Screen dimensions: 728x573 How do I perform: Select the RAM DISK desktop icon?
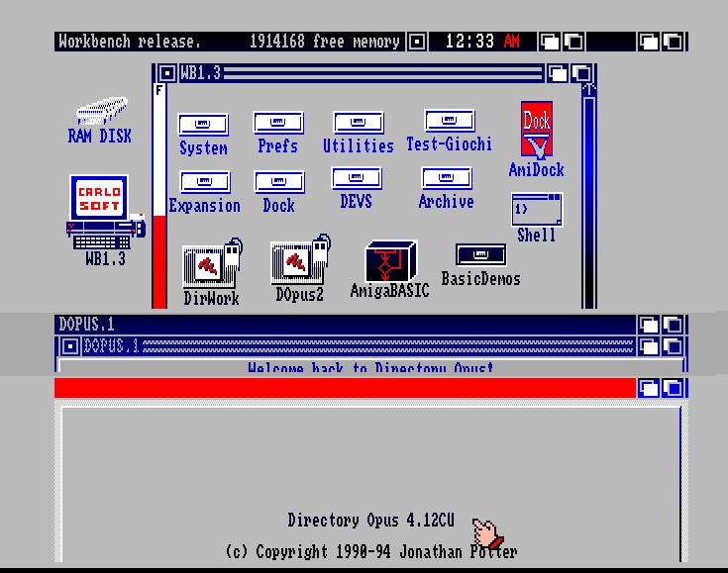[100, 112]
